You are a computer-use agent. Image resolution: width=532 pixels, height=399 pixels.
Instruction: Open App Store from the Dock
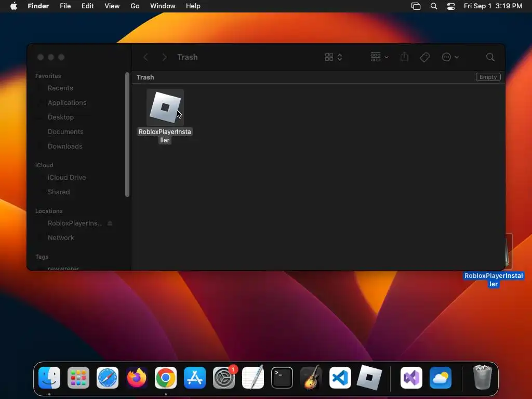click(195, 378)
